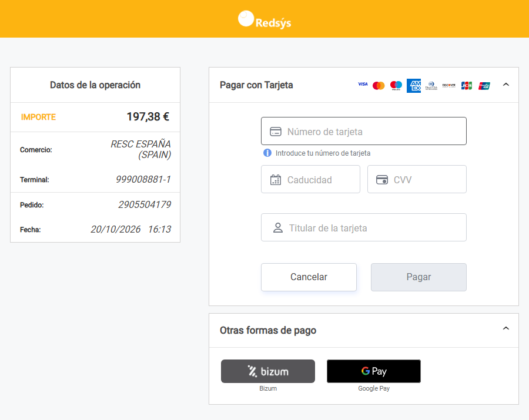Click the card icon in CVV field

point(382,180)
